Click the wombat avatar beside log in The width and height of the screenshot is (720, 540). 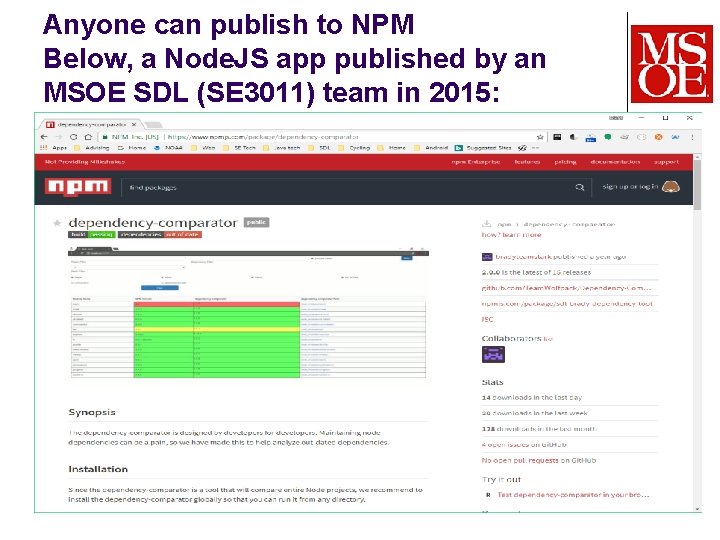(671, 187)
